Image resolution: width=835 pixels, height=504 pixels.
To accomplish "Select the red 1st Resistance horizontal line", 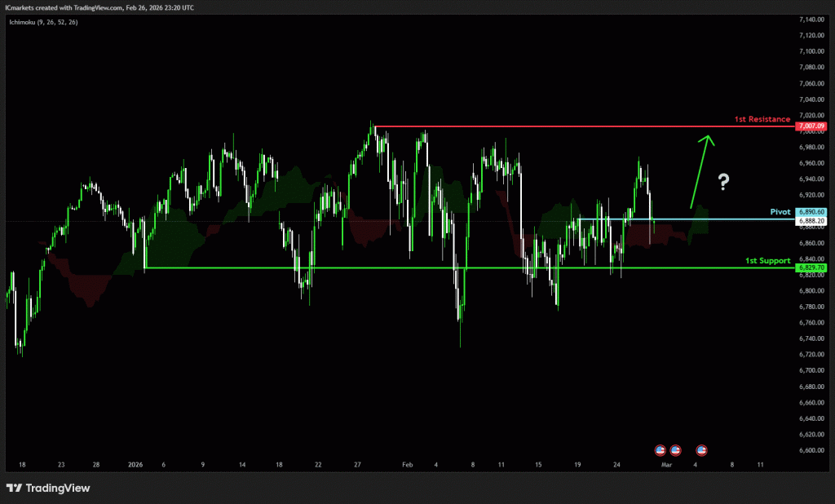I will tap(571, 126).
